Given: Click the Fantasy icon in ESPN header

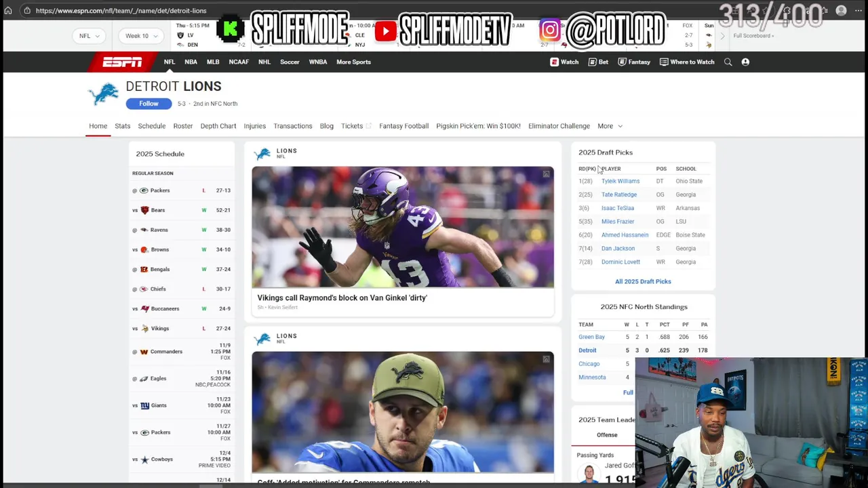Looking at the screenshot, I should [622, 62].
